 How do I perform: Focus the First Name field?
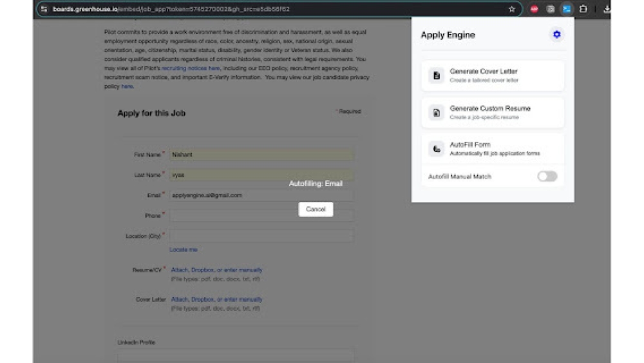pos(261,155)
